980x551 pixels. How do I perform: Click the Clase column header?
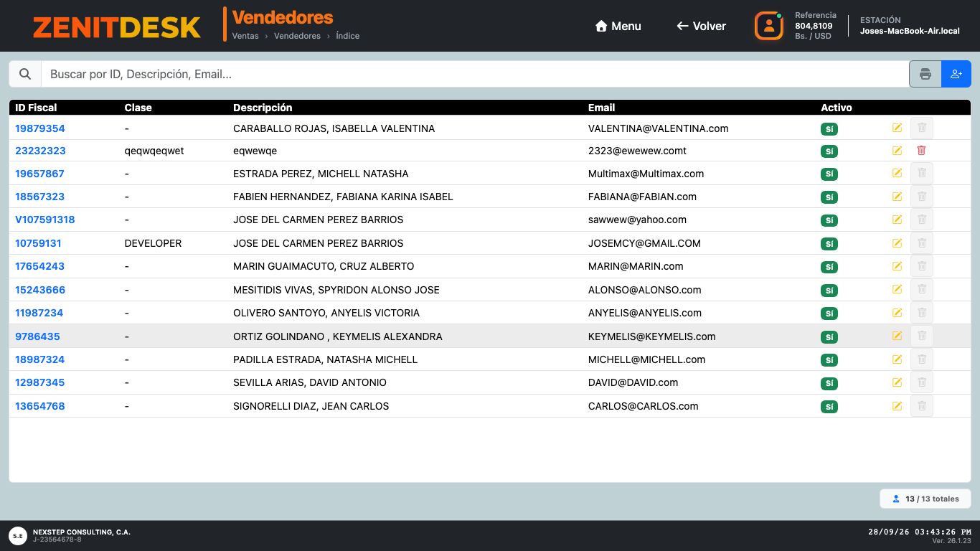tap(138, 108)
